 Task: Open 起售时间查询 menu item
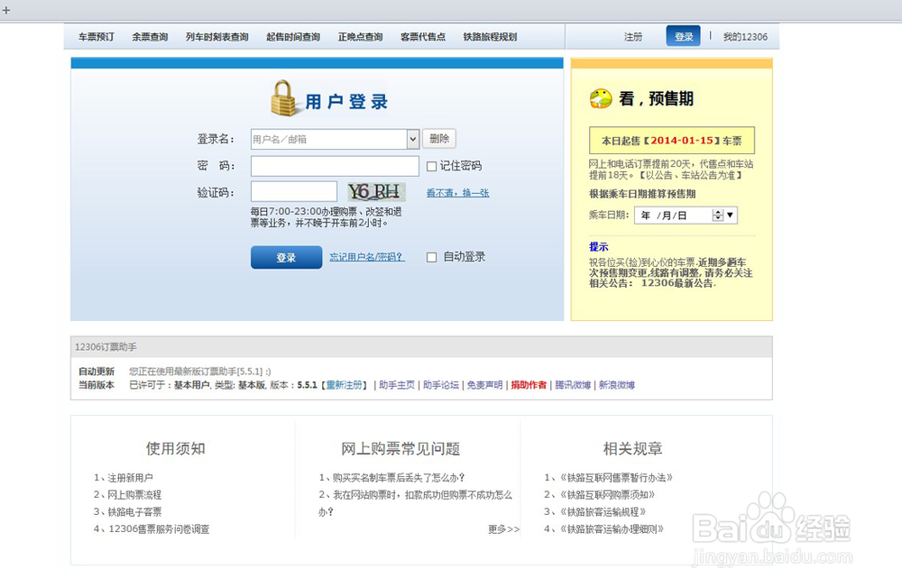point(293,37)
